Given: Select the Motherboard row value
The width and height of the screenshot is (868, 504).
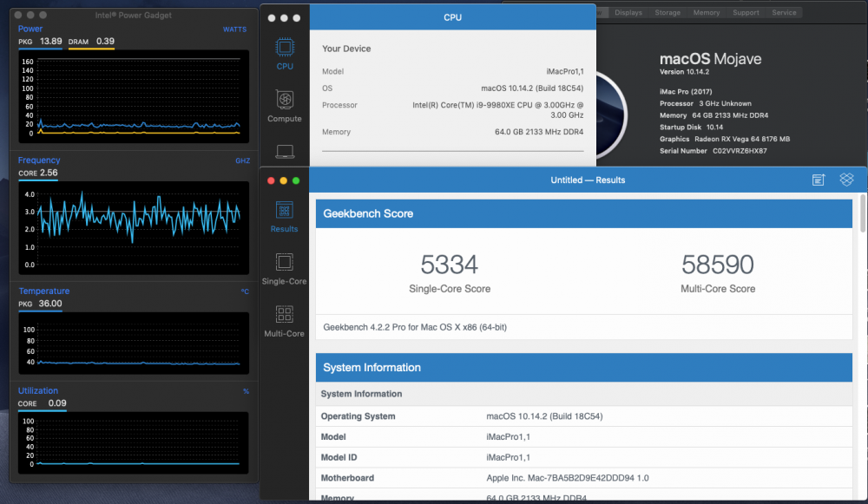Looking at the screenshot, I should click(x=568, y=477).
